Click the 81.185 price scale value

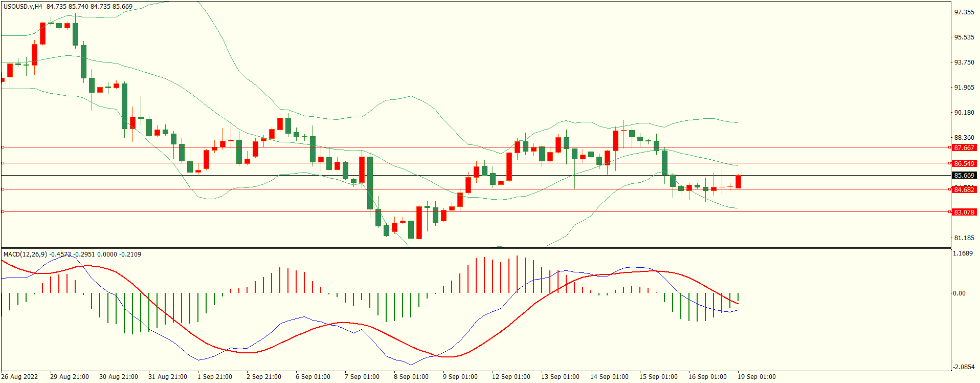click(x=964, y=238)
